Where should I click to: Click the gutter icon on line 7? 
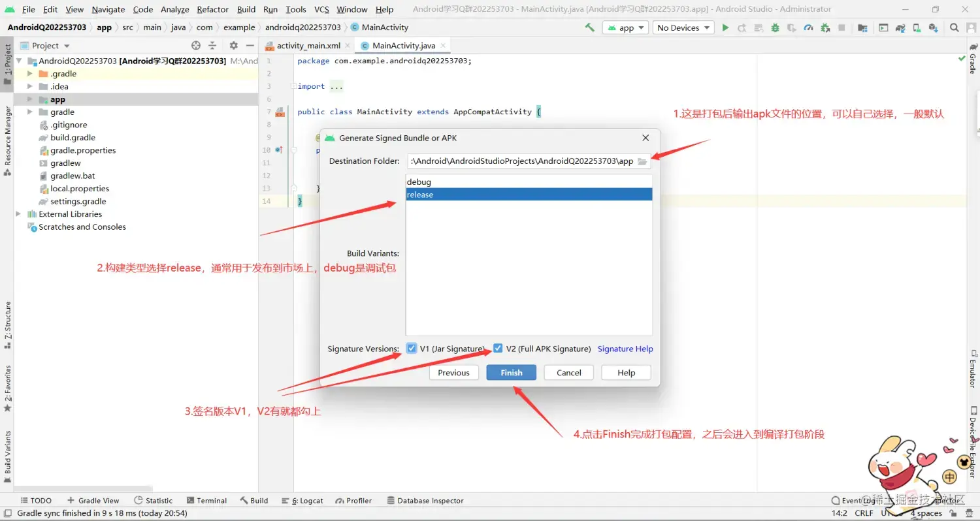click(280, 112)
